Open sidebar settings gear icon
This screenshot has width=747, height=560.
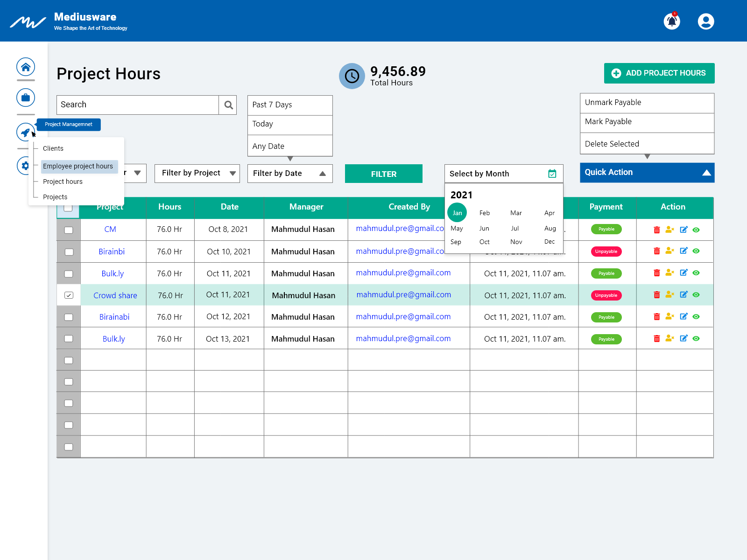(x=26, y=166)
